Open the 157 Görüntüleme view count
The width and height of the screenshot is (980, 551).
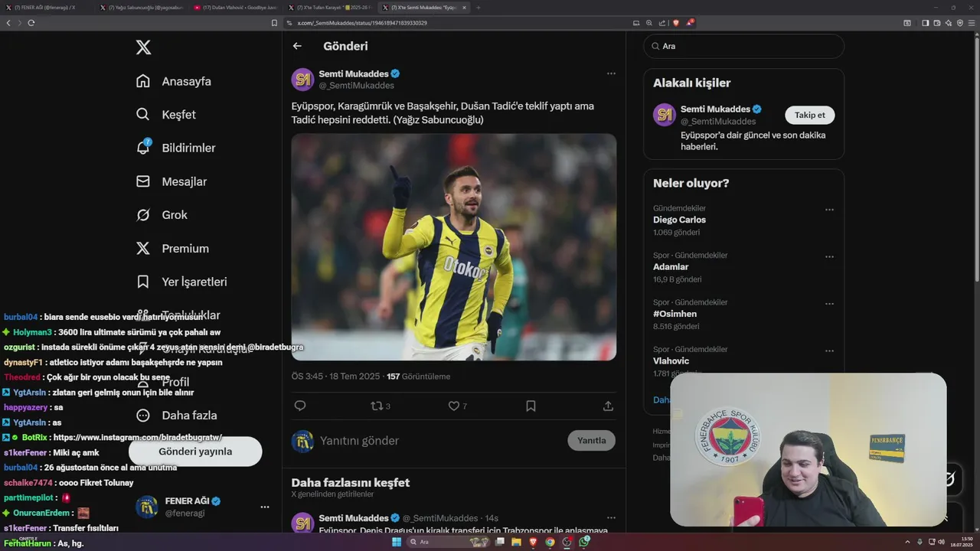[x=418, y=377]
